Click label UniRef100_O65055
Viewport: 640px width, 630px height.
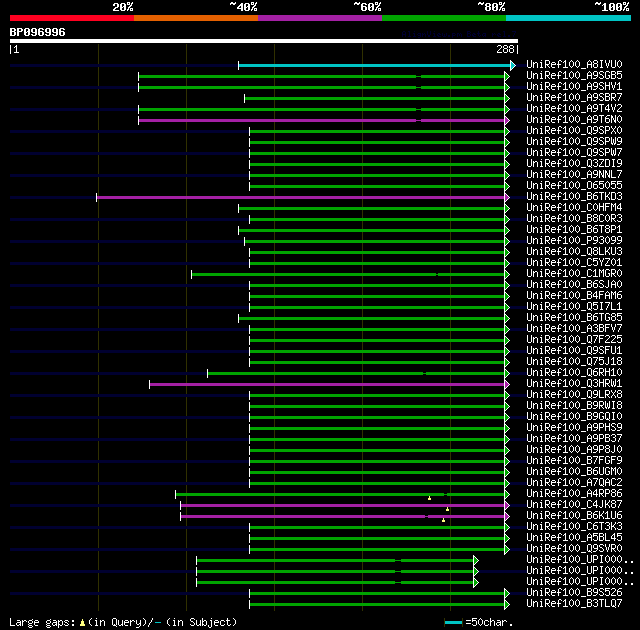tap(574, 186)
